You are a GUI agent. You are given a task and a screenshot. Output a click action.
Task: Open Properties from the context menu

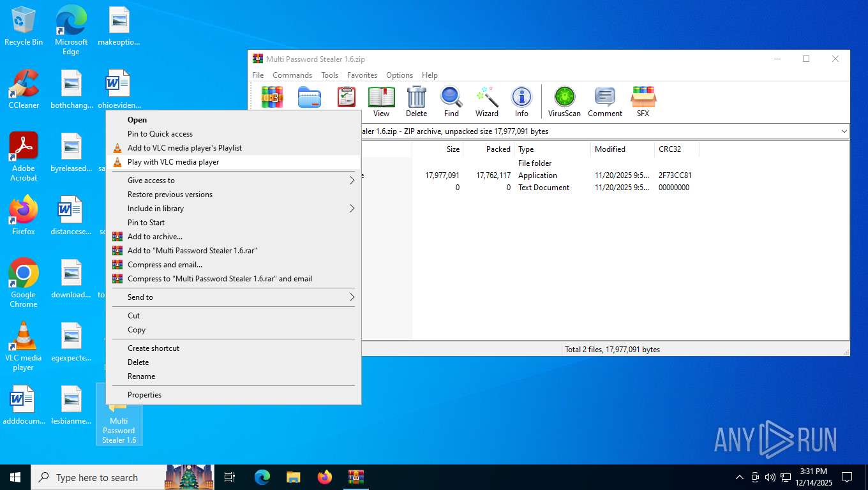click(x=234, y=395)
